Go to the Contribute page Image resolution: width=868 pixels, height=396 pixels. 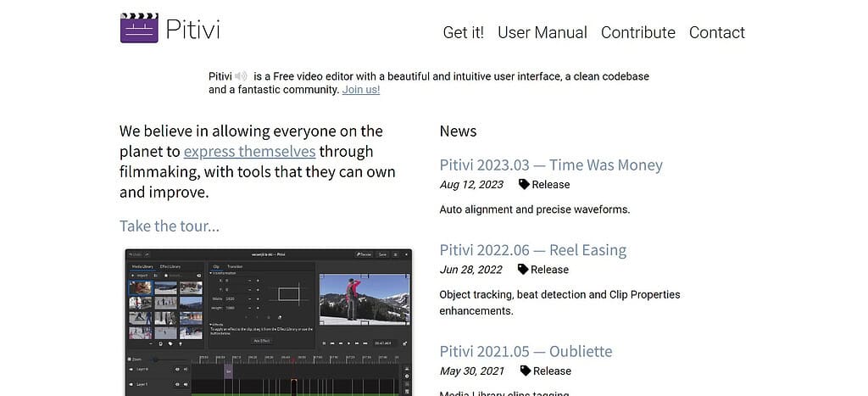638,33
